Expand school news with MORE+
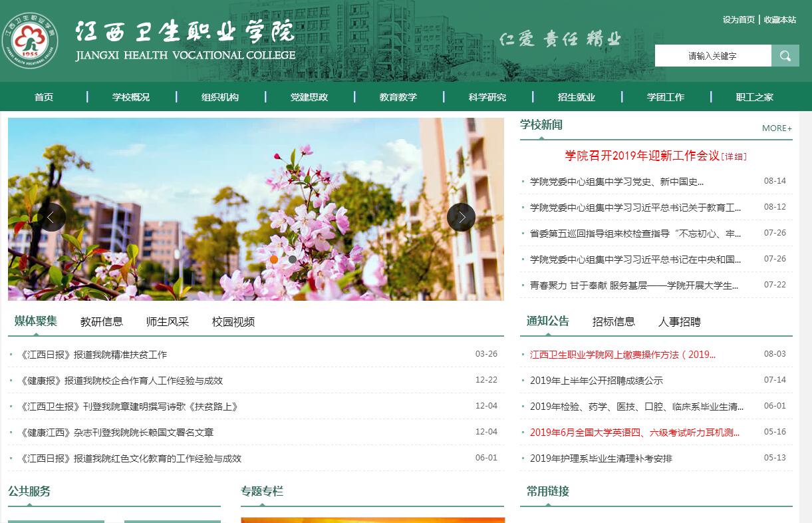Viewport: 812px width, 523px height. pyautogui.click(x=777, y=128)
